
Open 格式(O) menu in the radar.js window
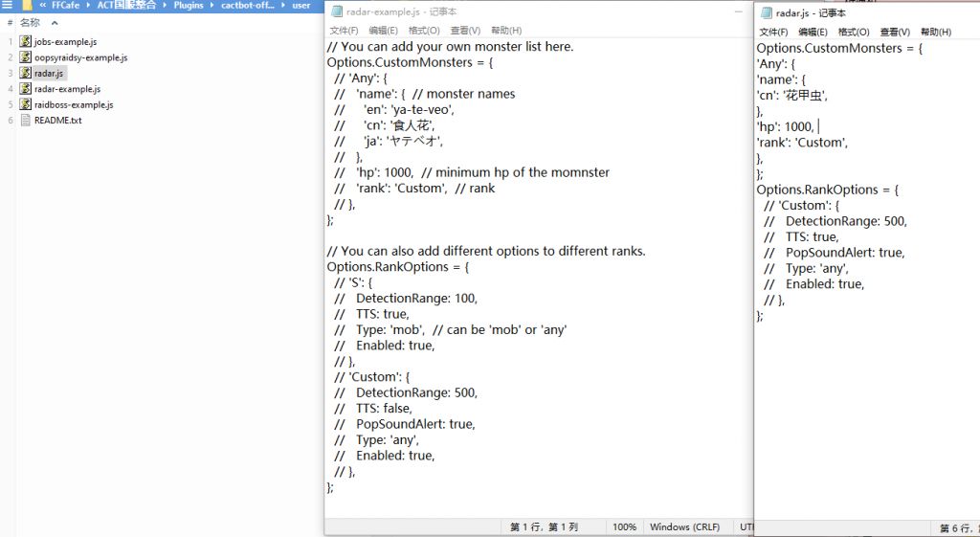[853, 32]
